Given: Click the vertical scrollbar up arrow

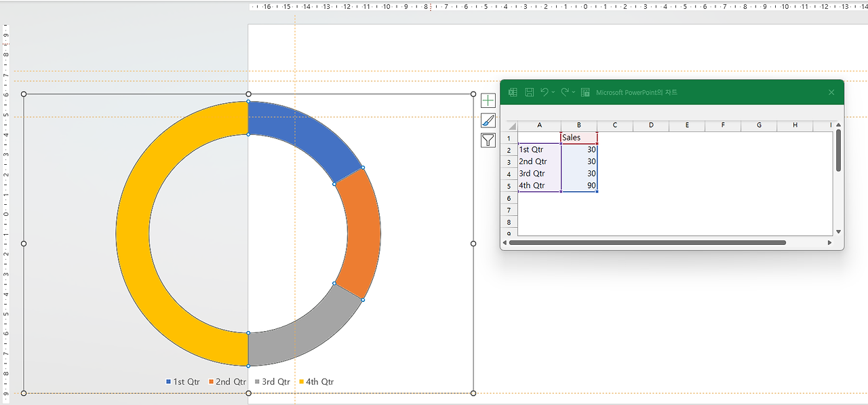Looking at the screenshot, I should pyautogui.click(x=838, y=125).
